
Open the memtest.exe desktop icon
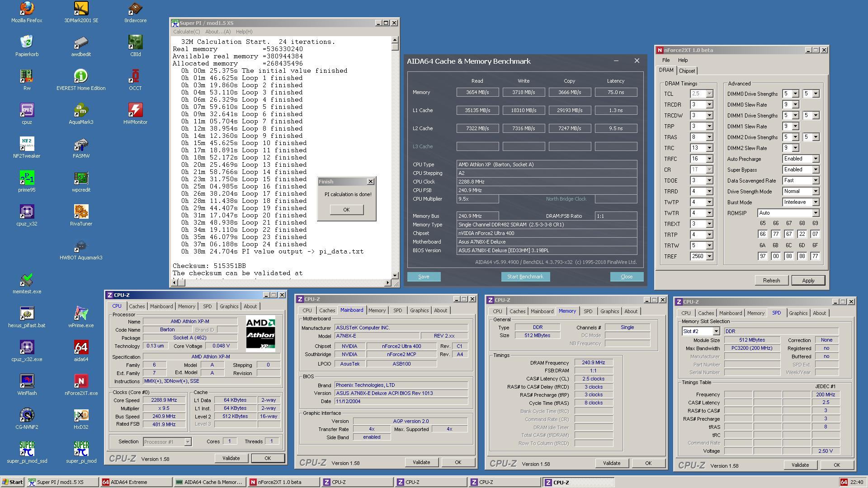click(27, 280)
